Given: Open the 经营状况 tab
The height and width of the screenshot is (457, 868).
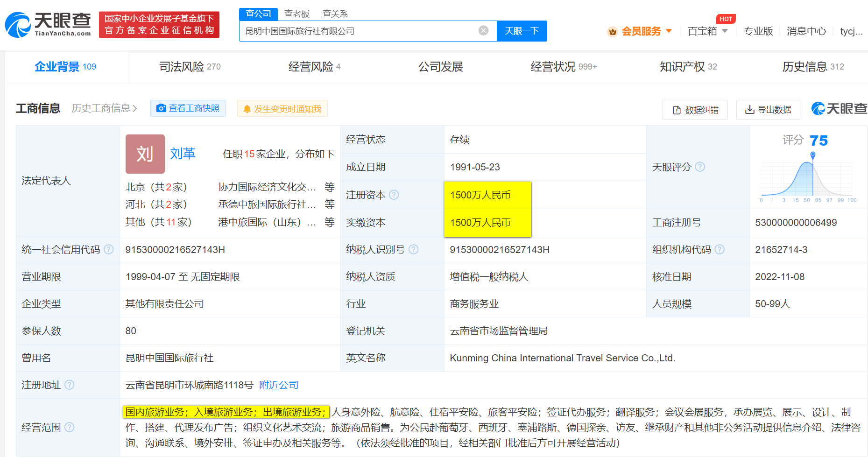Looking at the screenshot, I should click(564, 67).
